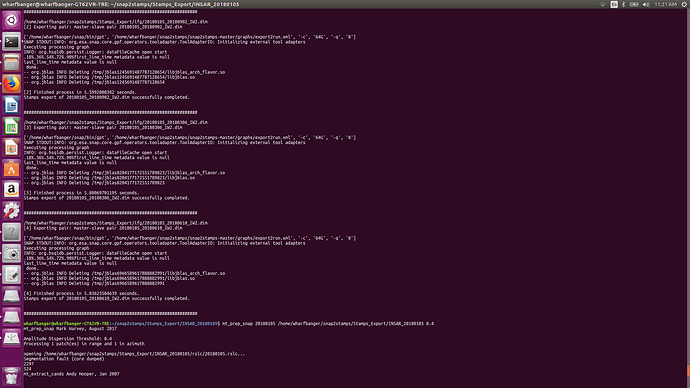Open the Text Editor launcher icon
The height and width of the screenshot is (388, 690).
point(11,274)
